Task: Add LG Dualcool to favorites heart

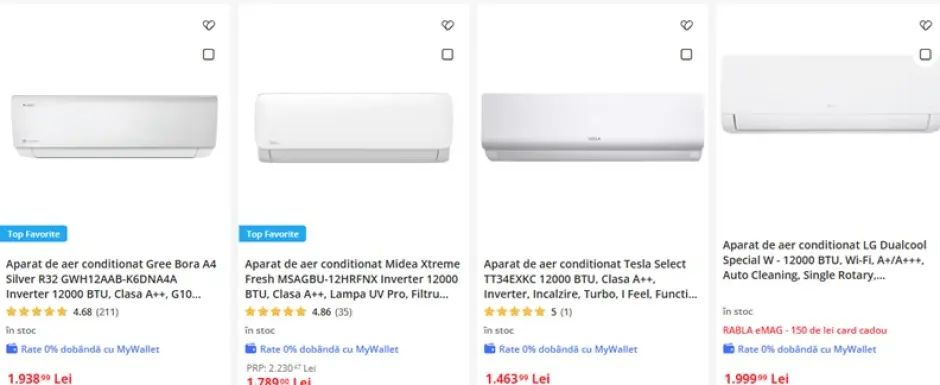Action: pos(925,25)
